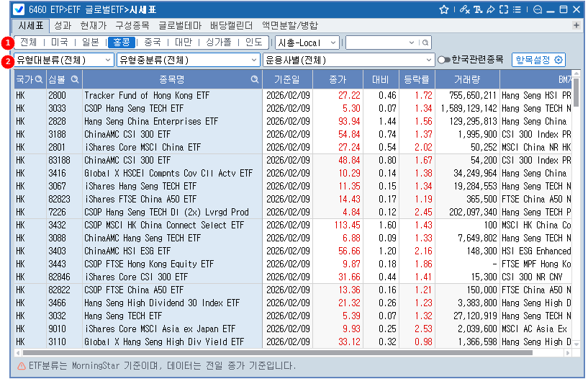Add this screen to favorites with star icon
This screenshot has width=588, height=379.
(444, 9)
